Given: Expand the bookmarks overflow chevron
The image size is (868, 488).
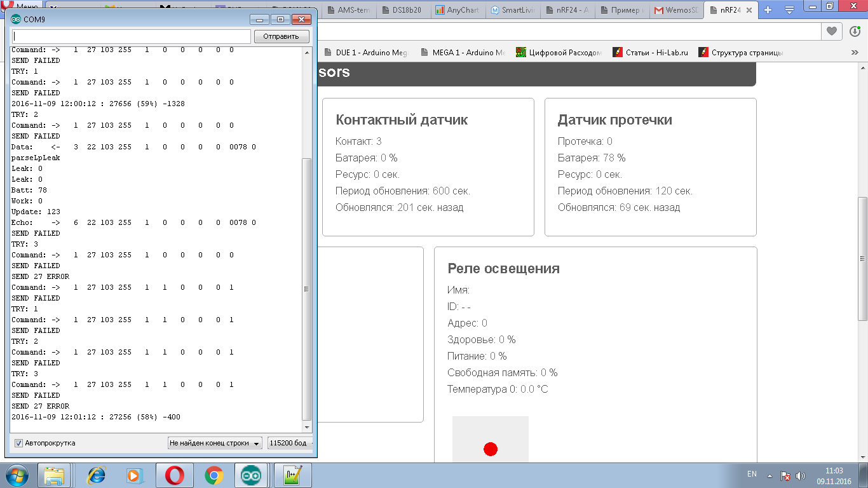Looking at the screenshot, I should pos(855,52).
